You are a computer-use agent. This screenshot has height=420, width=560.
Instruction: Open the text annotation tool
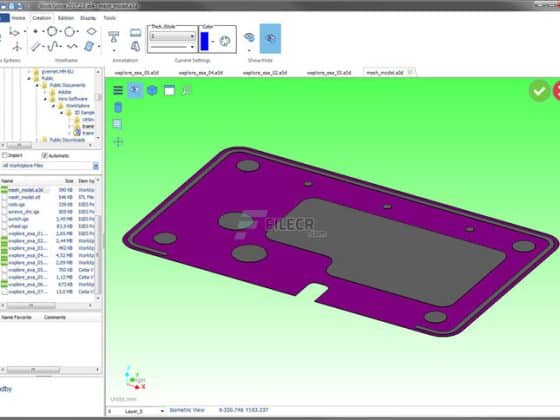click(x=114, y=36)
